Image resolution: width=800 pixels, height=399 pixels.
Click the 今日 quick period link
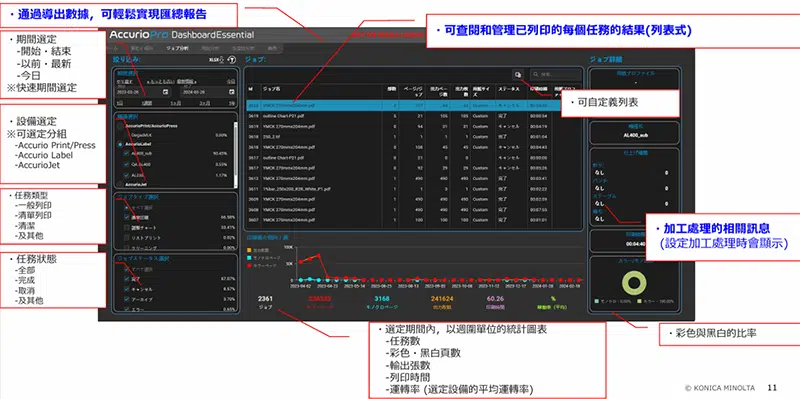(x=231, y=81)
